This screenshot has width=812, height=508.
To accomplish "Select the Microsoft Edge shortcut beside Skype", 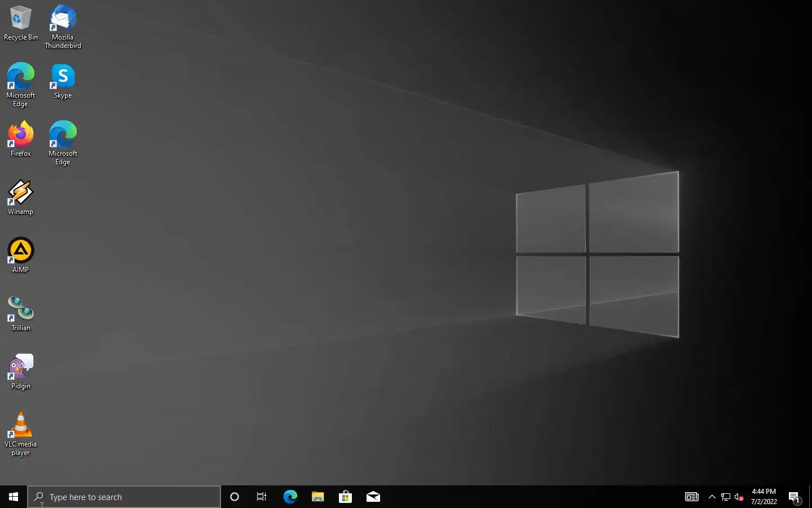I will pyautogui.click(x=21, y=85).
